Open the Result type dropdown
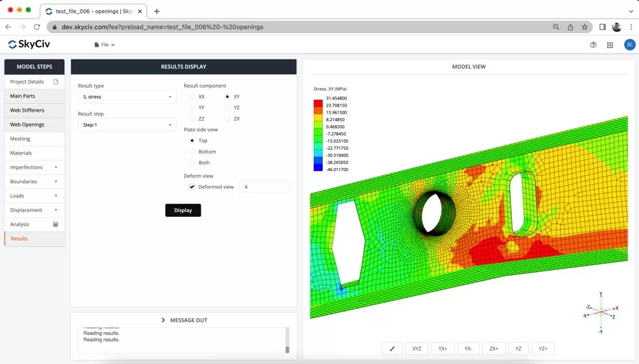The width and height of the screenshot is (639, 364). [x=127, y=97]
